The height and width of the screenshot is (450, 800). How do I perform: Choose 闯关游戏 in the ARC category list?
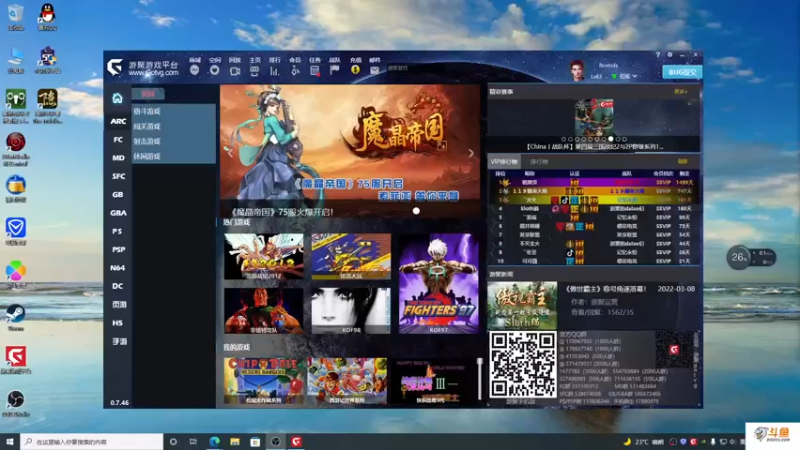(173, 126)
